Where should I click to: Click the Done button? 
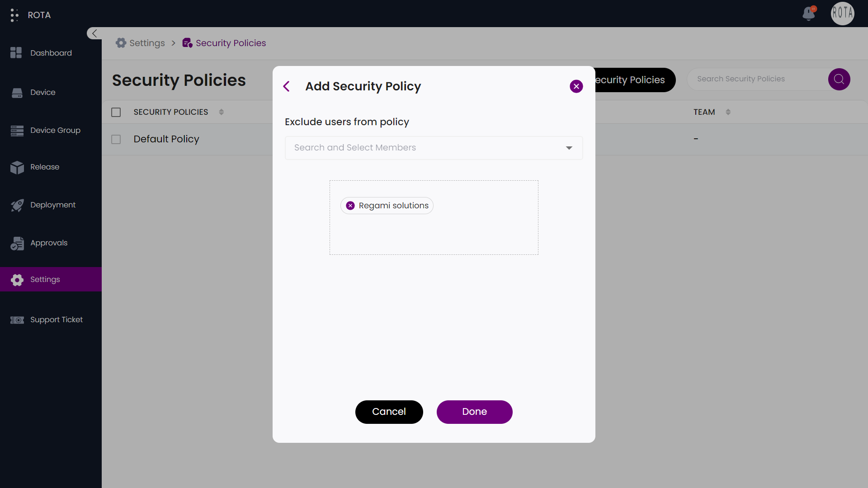(x=475, y=412)
